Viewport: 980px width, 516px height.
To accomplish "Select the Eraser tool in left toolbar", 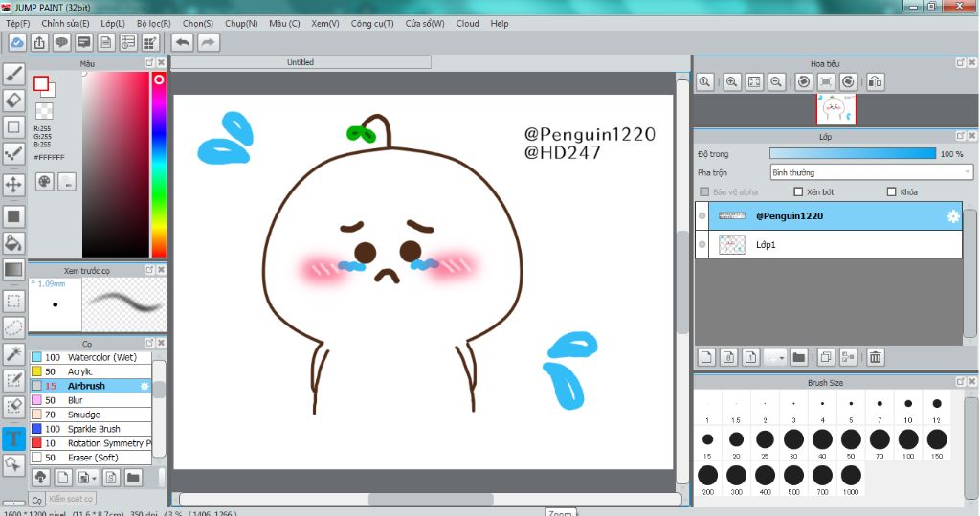I will point(13,101).
